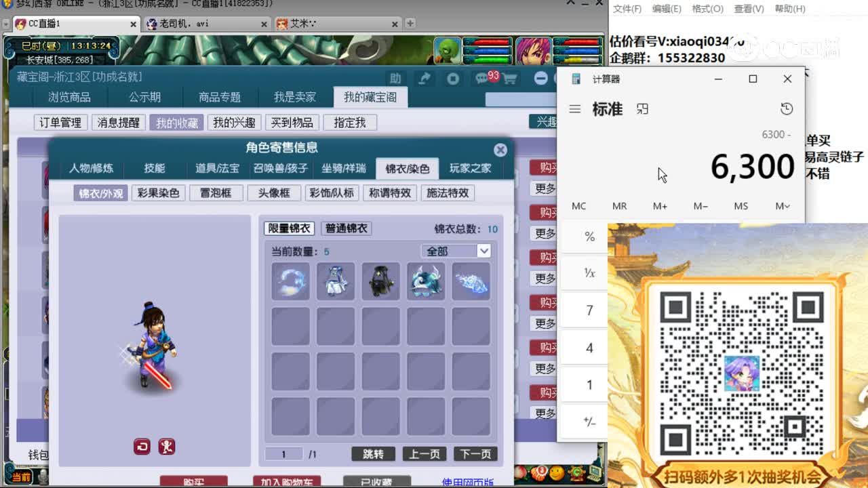Click the 跳转 jump button

click(x=373, y=454)
